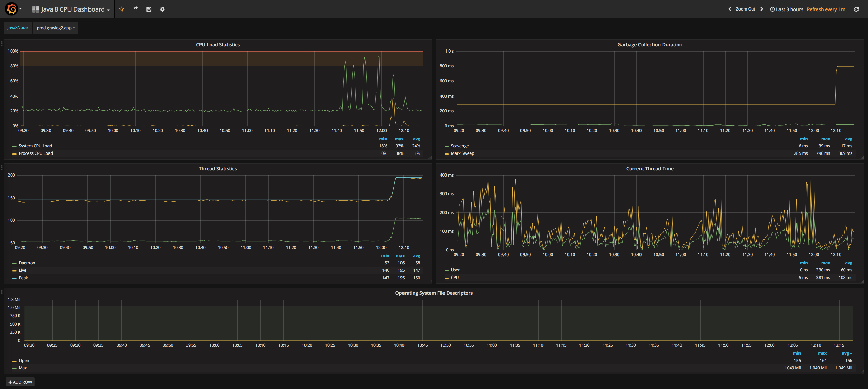Shift time range forward with right arrow

point(762,9)
